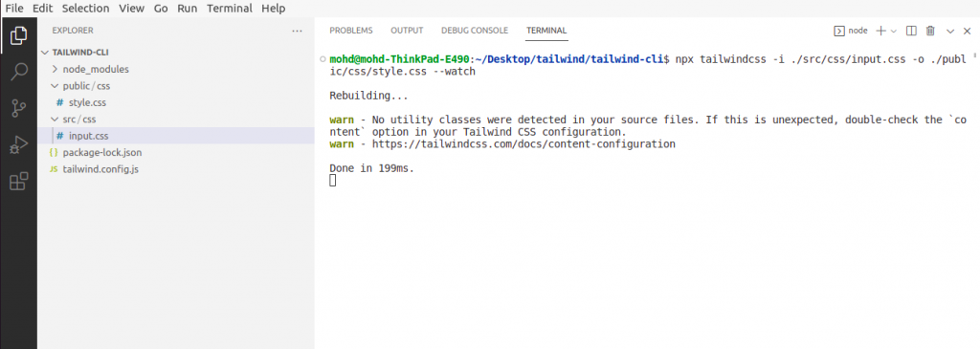Split the terminal panel

911,31
